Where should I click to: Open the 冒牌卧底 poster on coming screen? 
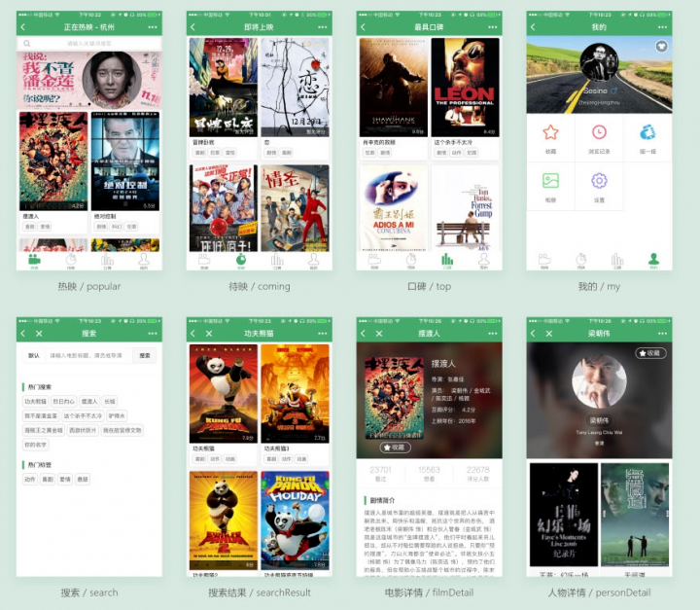pos(224,88)
